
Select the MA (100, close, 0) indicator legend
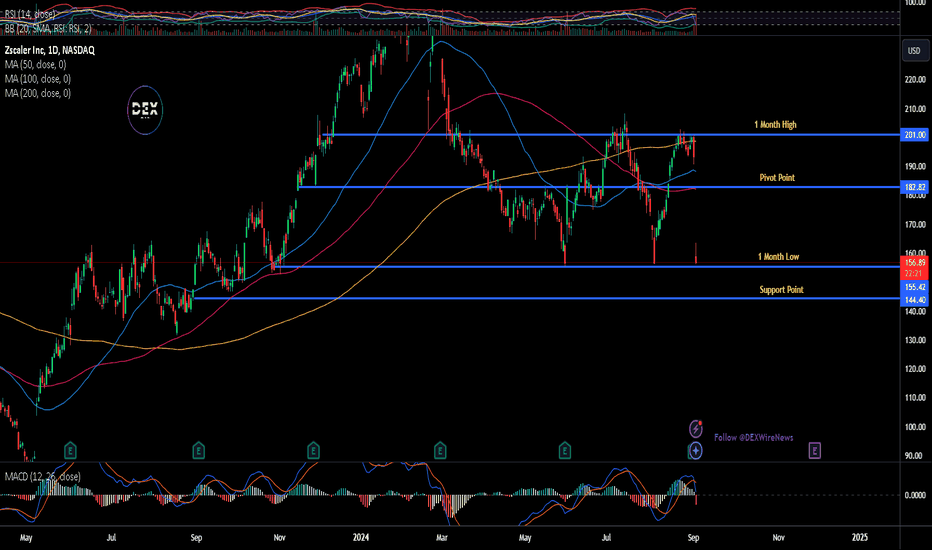(x=38, y=79)
